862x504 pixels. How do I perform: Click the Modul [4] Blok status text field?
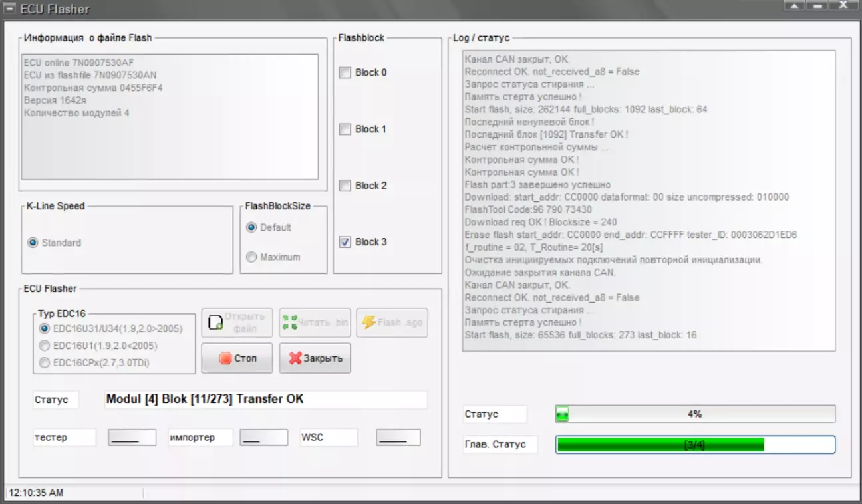point(265,400)
